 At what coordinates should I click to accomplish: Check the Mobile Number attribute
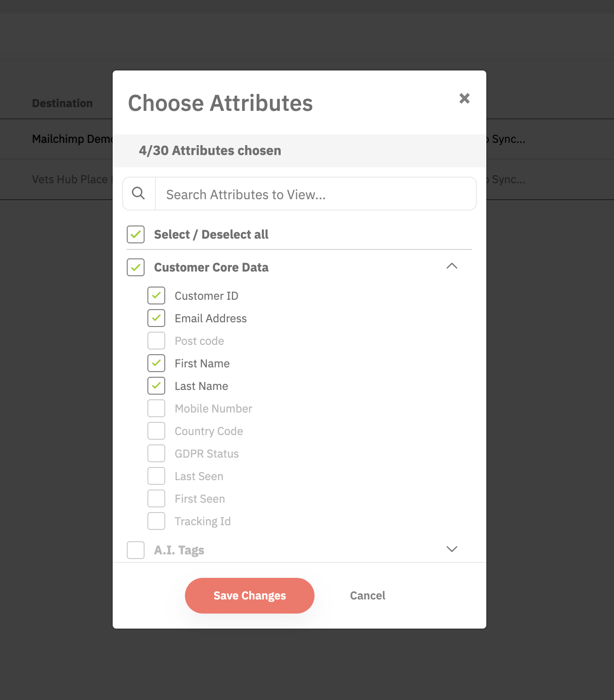(x=156, y=408)
